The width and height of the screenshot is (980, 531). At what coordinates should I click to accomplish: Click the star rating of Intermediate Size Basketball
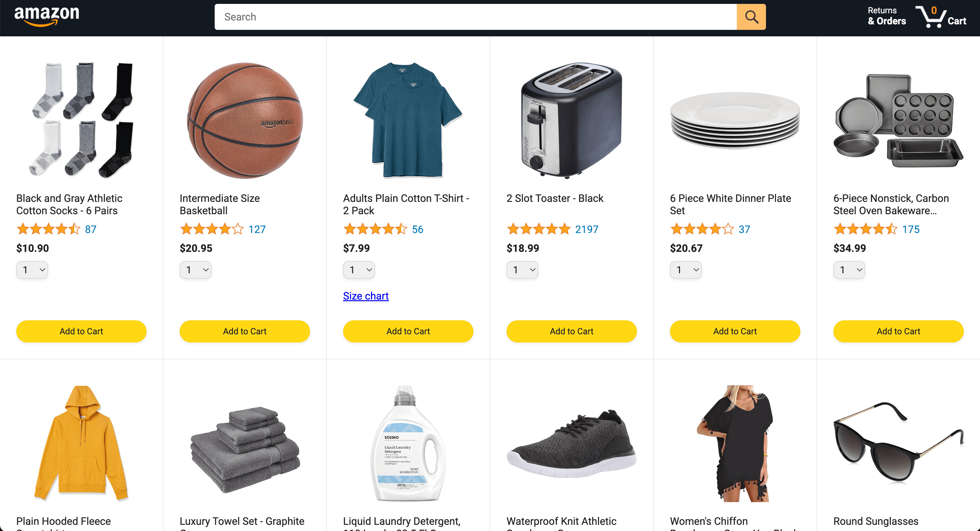[x=211, y=229]
